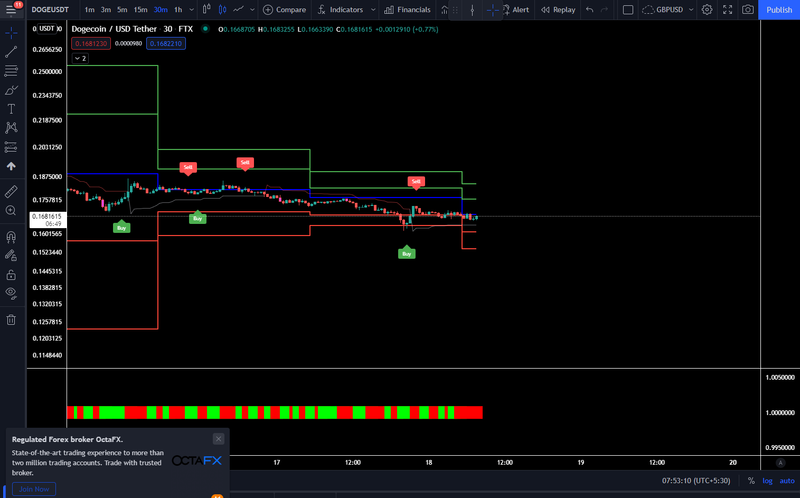The width and height of the screenshot is (800, 498).
Task: Switch to 15m timeframe
Action: (140, 10)
